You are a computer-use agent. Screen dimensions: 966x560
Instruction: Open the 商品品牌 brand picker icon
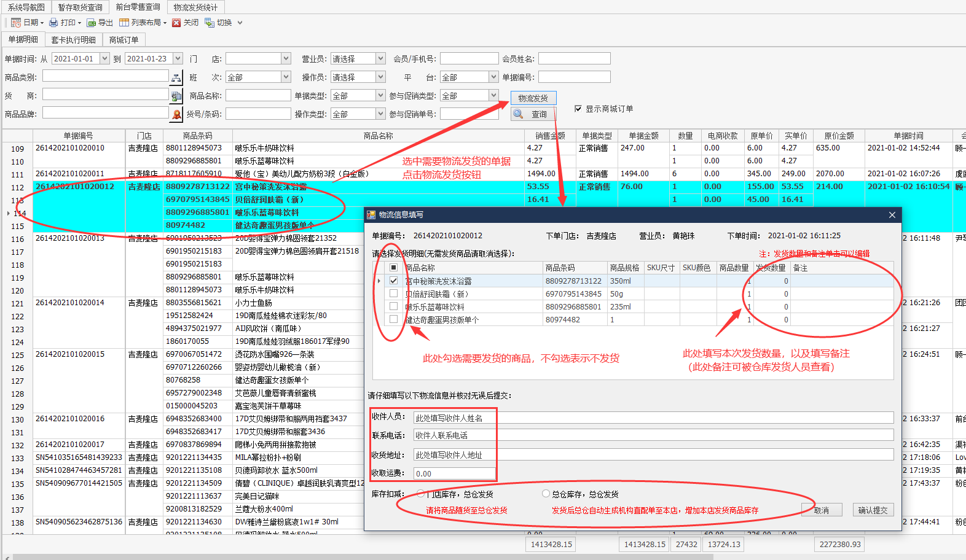(x=176, y=114)
